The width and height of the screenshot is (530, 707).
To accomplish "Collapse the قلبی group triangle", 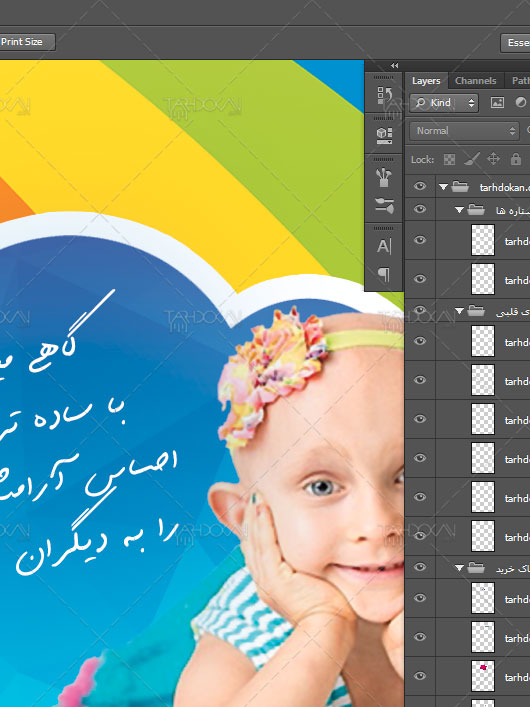I will [460, 311].
